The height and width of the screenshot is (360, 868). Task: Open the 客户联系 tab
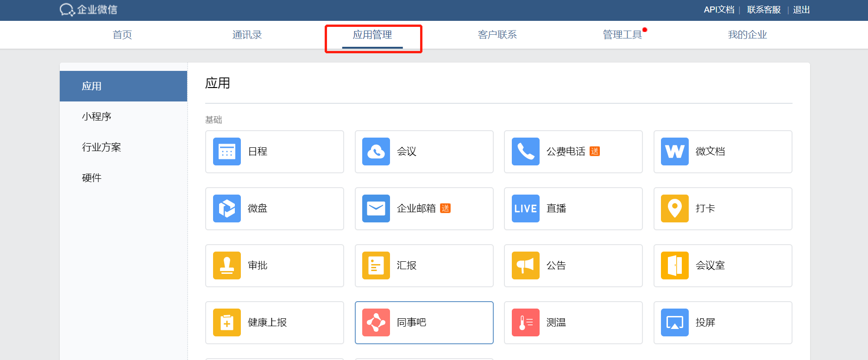[x=497, y=35]
